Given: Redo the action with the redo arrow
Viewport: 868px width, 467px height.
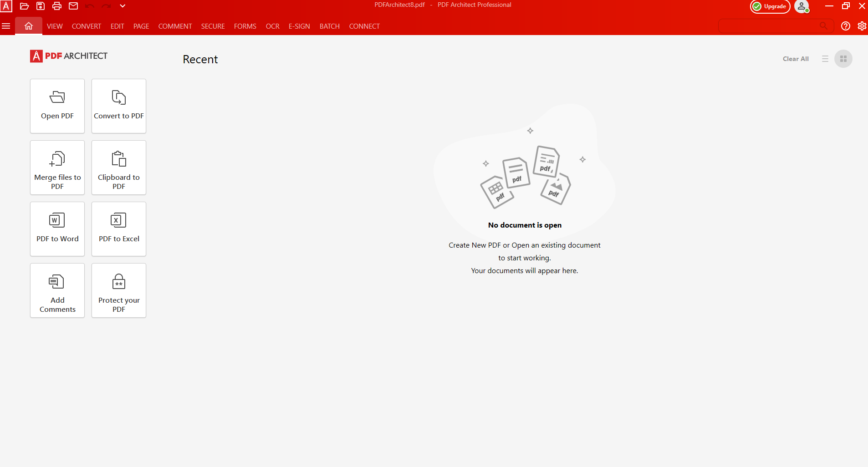Looking at the screenshot, I should coord(106,6).
